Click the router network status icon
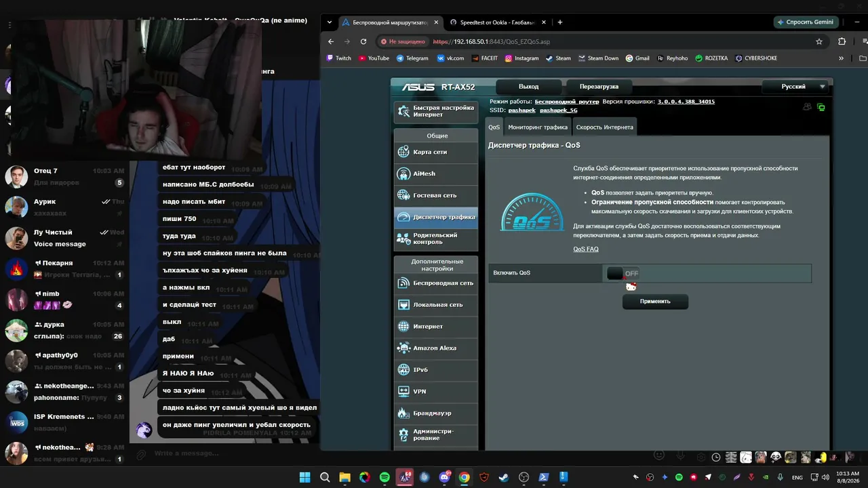 coord(821,107)
